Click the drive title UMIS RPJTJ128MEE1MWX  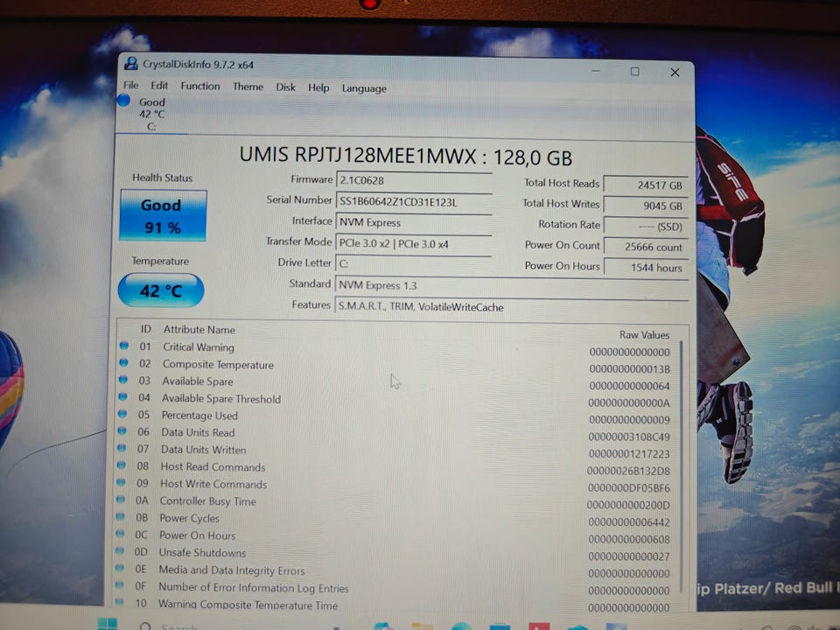358,156
